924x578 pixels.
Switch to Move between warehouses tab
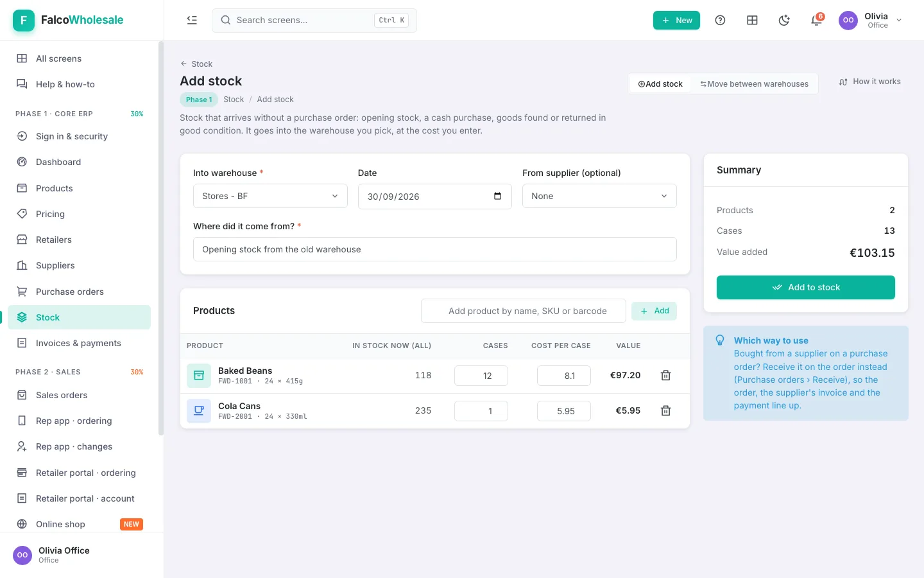click(x=754, y=84)
